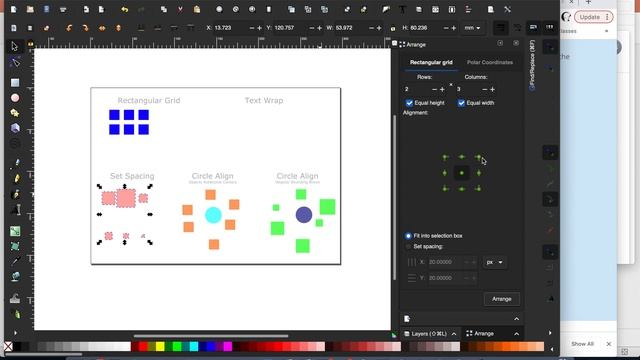Select the Text tool in toolbox

click(x=16, y=210)
